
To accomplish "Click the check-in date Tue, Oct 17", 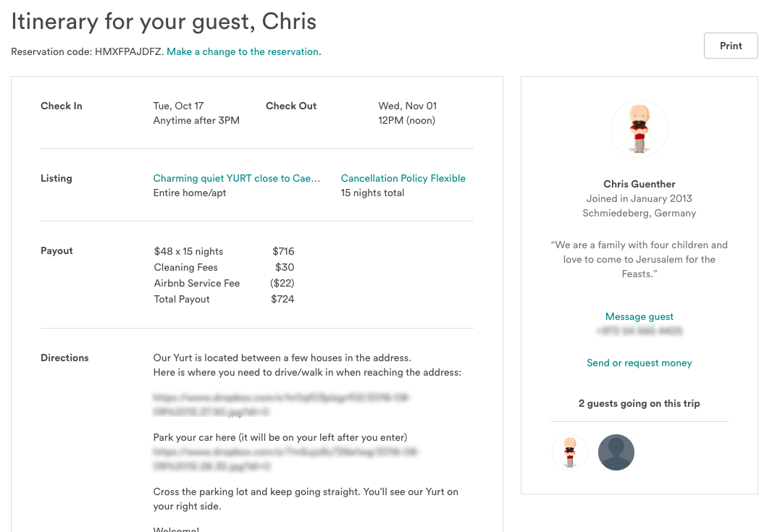I will click(178, 106).
